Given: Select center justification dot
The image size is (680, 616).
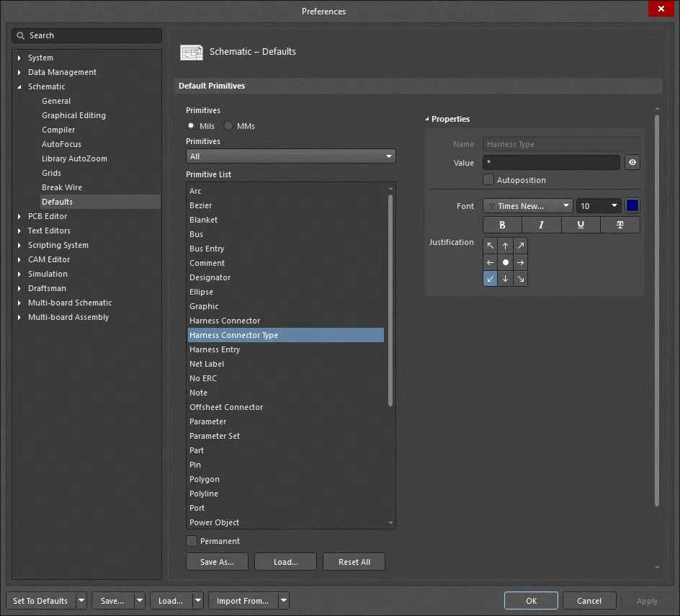Looking at the screenshot, I should point(506,263).
